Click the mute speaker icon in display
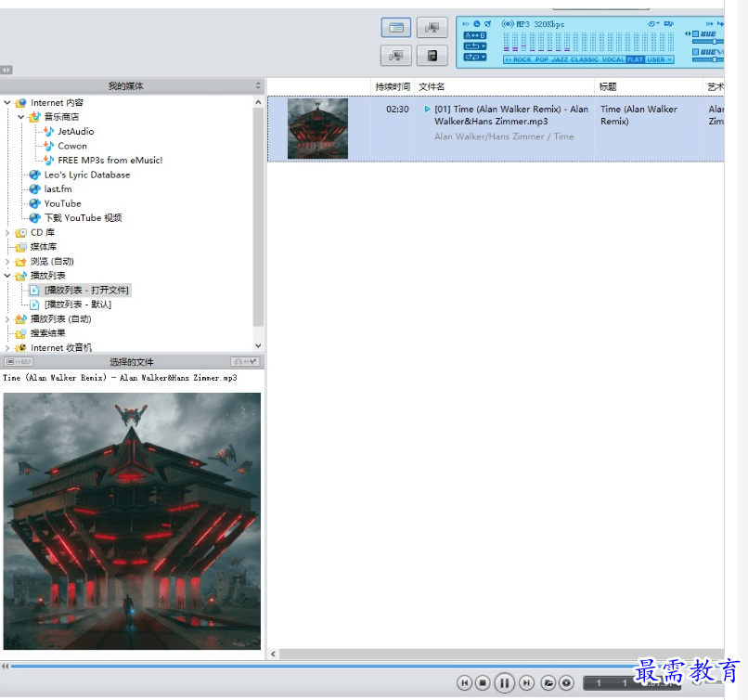 (487, 23)
